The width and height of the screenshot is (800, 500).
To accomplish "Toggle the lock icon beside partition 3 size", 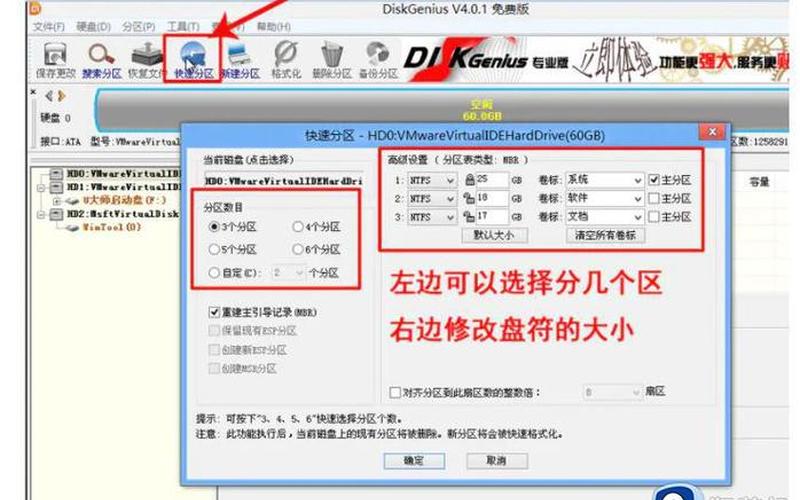I will point(468,217).
